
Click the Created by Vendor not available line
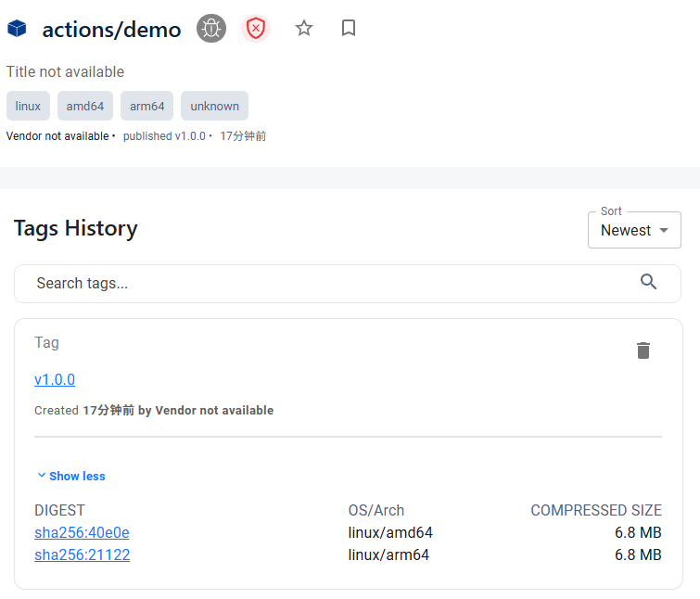[x=154, y=410]
